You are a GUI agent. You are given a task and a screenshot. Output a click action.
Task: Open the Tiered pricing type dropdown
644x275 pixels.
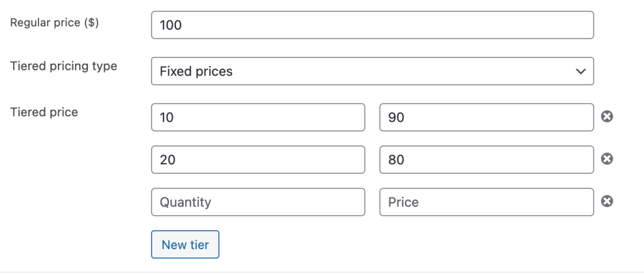click(372, 71)
